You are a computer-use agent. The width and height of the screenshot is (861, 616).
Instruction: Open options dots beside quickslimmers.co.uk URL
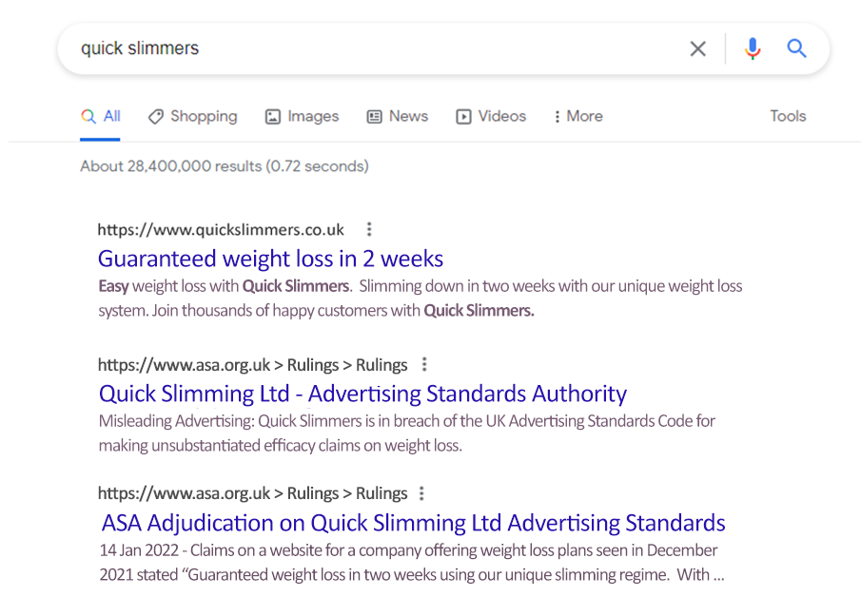click(x=369, y=229)
